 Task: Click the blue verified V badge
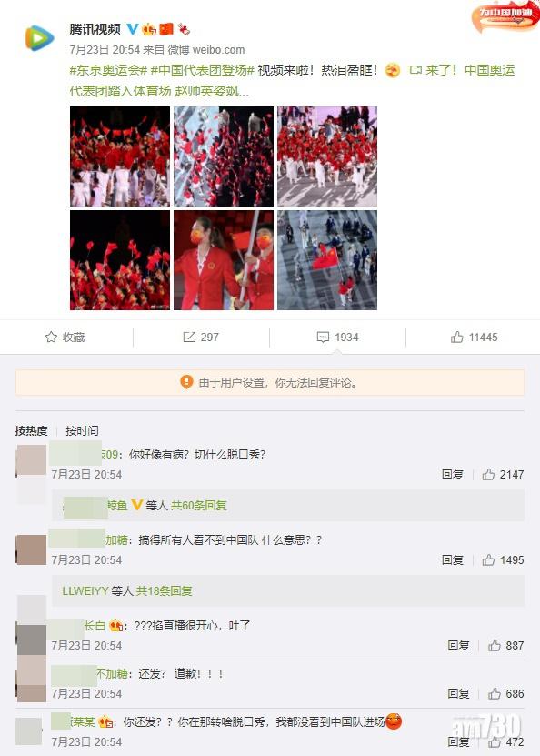(x=133, y=29)
